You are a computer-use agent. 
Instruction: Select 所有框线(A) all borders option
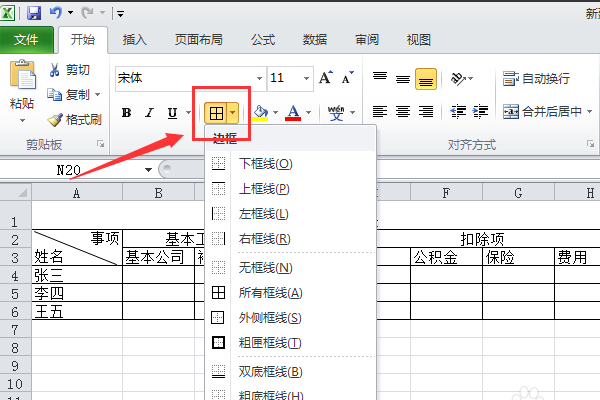(x=291, y=293)
